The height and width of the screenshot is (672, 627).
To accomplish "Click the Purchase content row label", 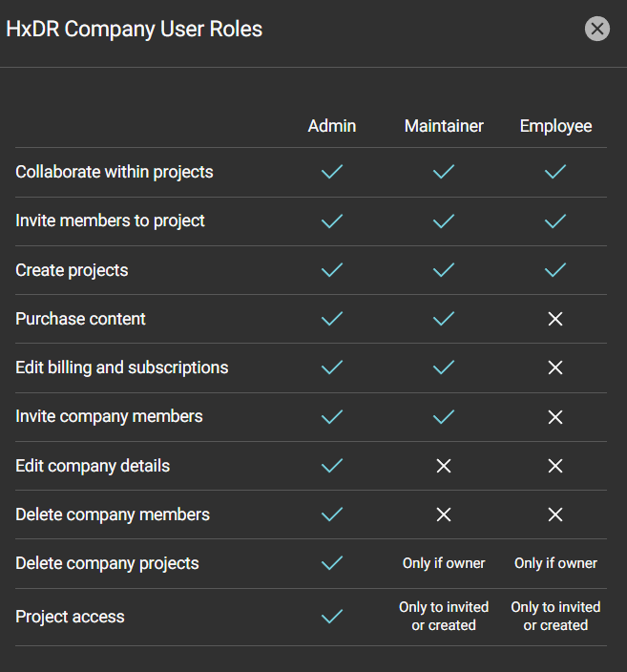I will point(81,319).
